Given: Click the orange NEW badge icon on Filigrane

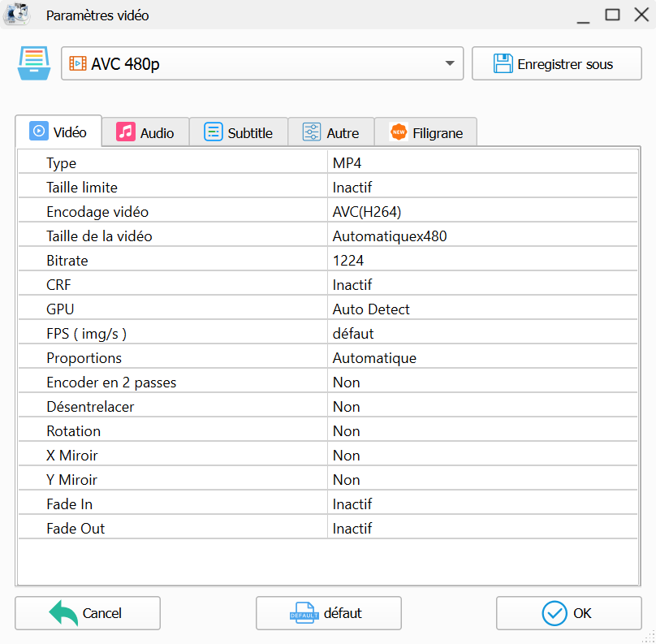Looking at the screenshot, I should point(398,132).
